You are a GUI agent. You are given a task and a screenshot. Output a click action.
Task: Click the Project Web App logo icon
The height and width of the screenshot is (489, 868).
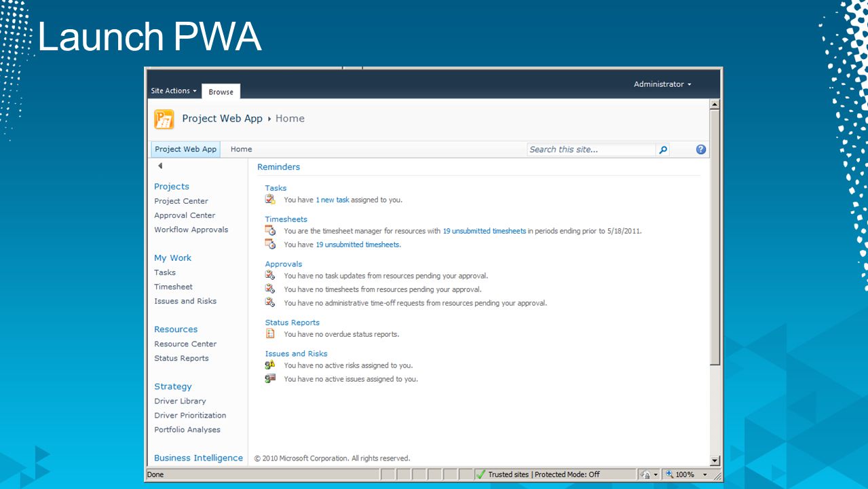164,119
